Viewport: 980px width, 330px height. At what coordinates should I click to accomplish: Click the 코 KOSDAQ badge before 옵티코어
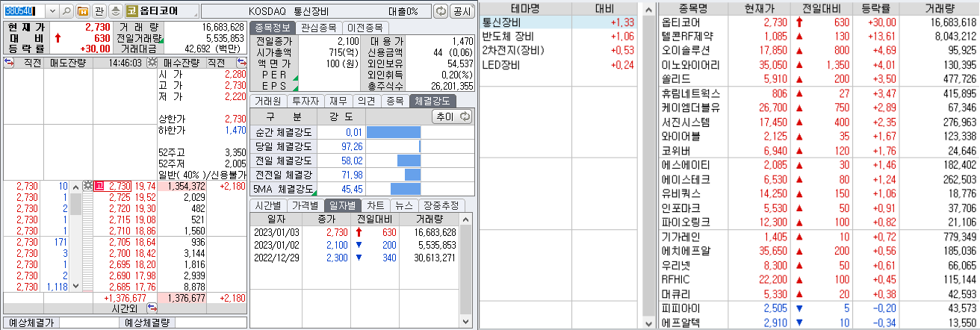coord(131,12)
